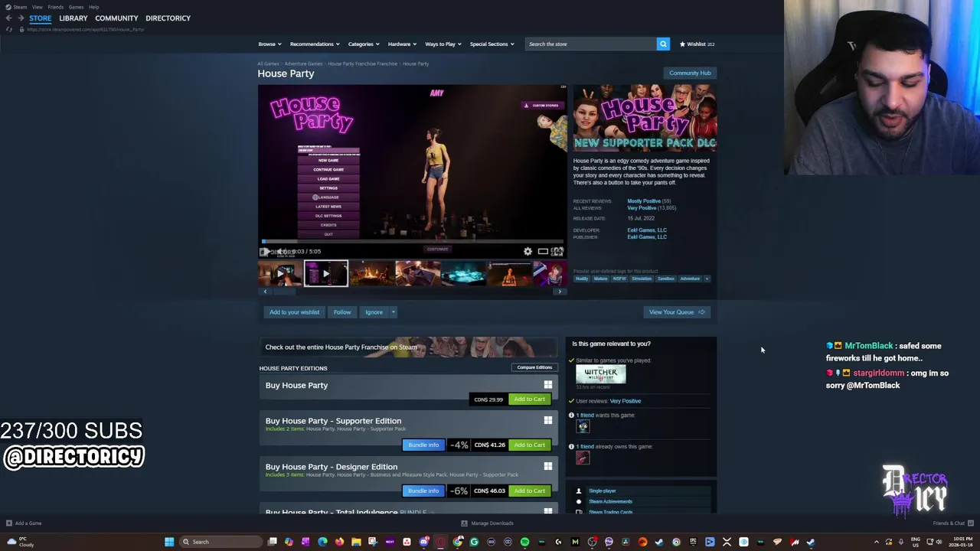Image resolution: width=980 pixels, height=551 pixels.
Task: Open the Steam menu in the menu bar
Action: (19, 7)
